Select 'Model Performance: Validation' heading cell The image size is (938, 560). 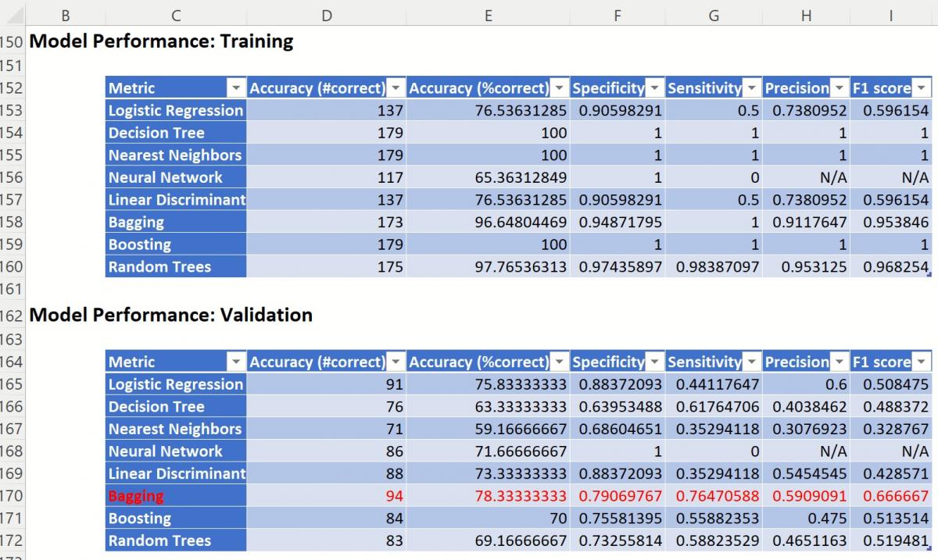(170, 315)
